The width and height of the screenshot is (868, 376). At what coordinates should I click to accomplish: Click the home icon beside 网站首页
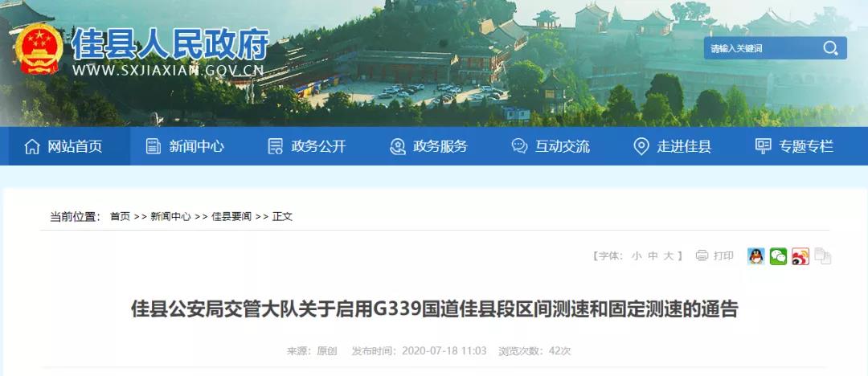(x=32, y=147)
